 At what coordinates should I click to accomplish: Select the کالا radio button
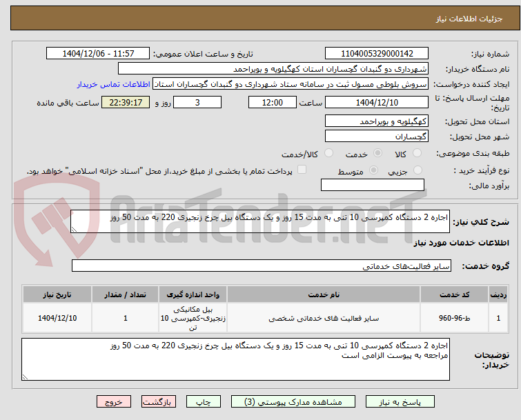pos(417,152)
